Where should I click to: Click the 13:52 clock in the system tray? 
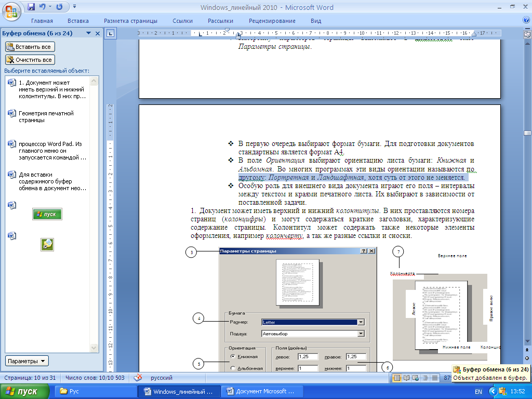[517, 392]
